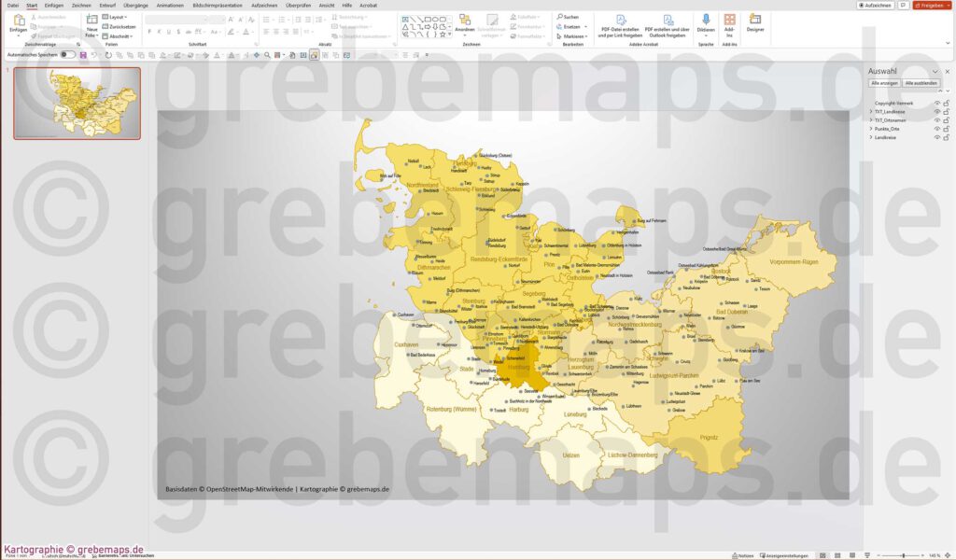Click PDF-Datei erstellen und per Link freigeben
The width and height of the screenshot is (956, 560).
(620, 26)
